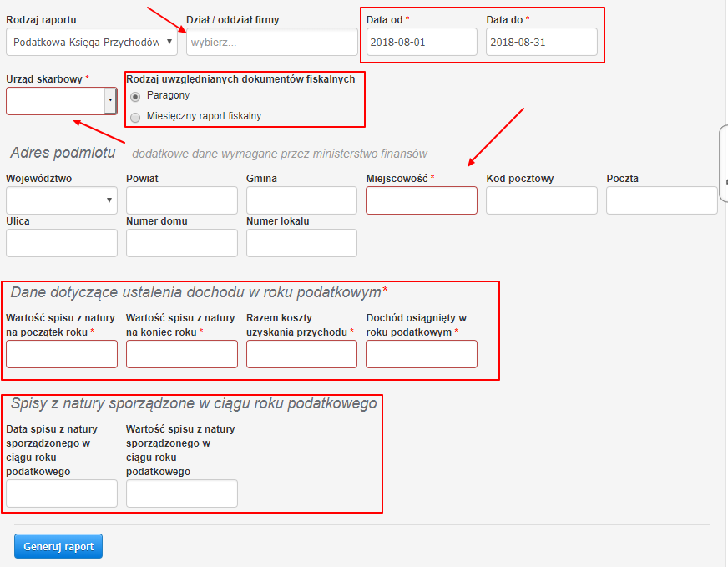
Task: Open the Rodzaj raportu dropdown
Action: [92, 43]
